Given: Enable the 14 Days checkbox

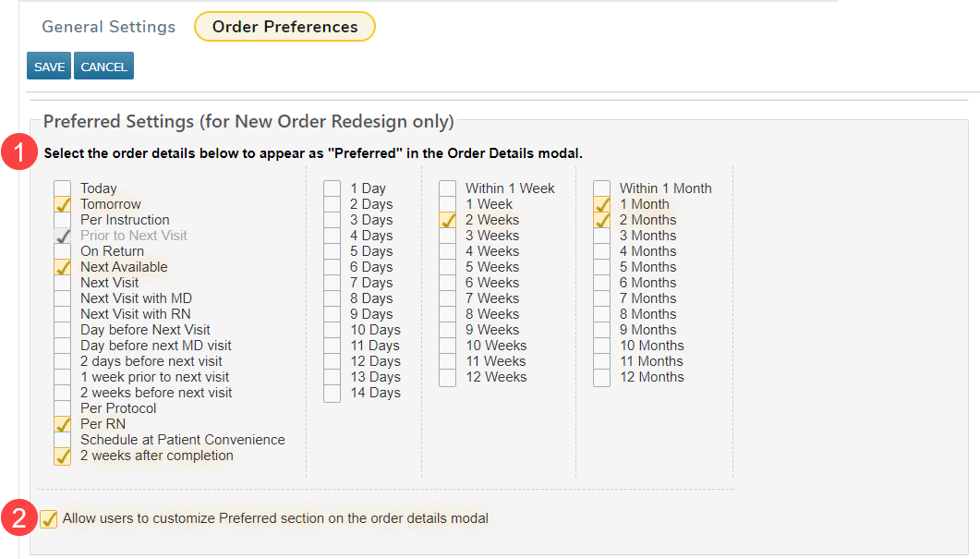Looking at the screenshot, I should (332, 393).
